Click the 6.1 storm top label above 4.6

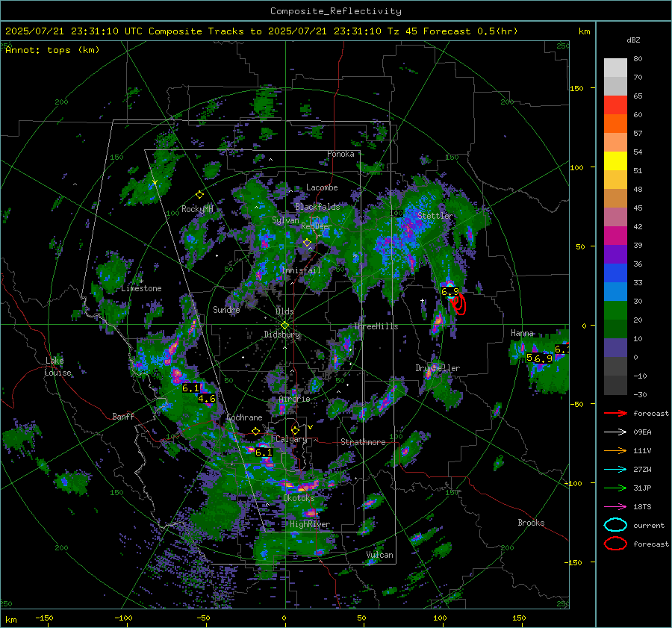190,388
